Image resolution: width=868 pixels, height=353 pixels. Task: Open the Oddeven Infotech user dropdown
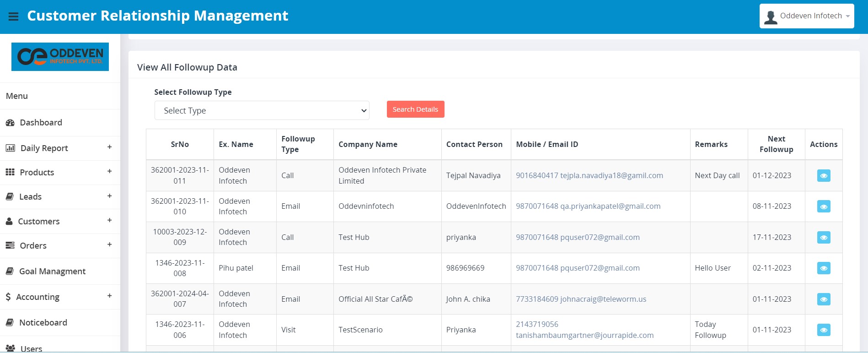(x=806, y=16)
